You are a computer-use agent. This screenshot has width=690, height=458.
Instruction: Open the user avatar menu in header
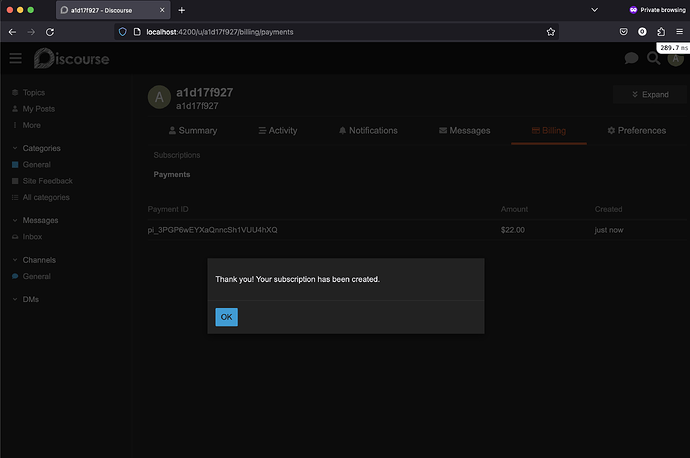click(x=675, y=59)
